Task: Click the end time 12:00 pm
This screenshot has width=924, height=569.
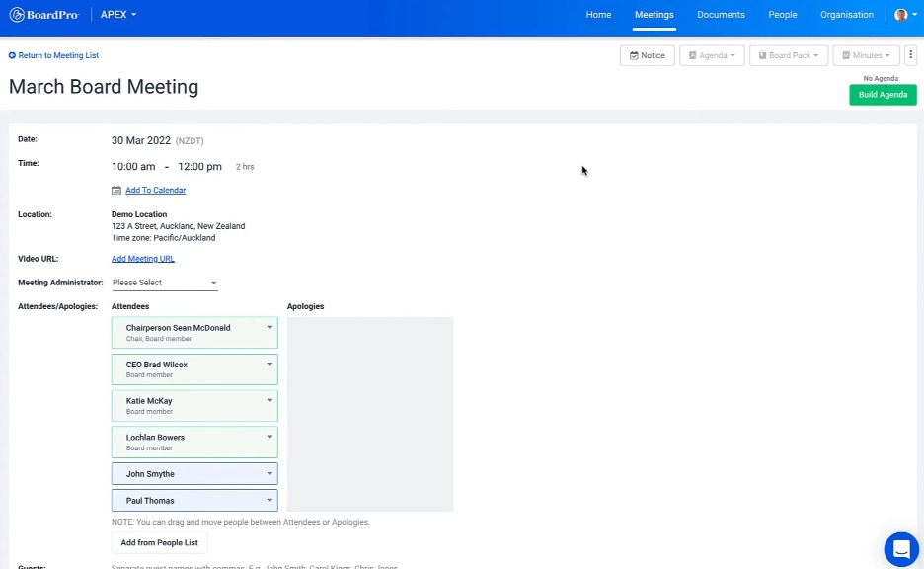Action: (x=199, y=166)
